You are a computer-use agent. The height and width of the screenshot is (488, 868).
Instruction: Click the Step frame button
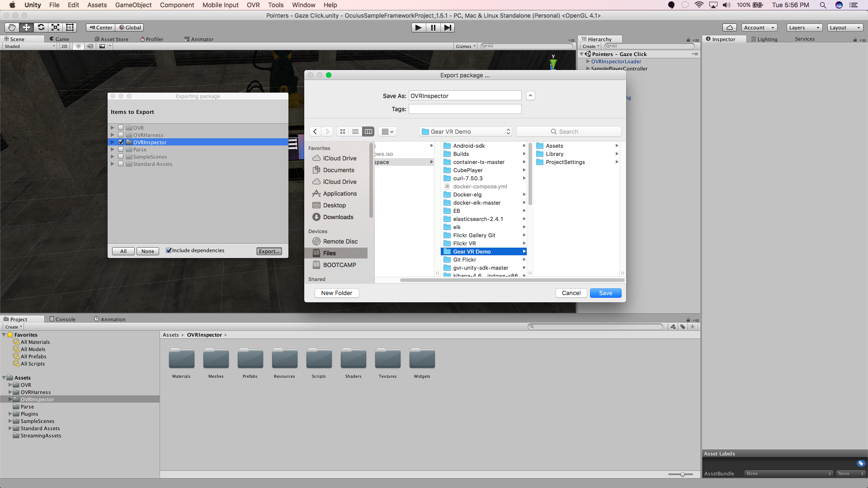click(x=448, y=28)
